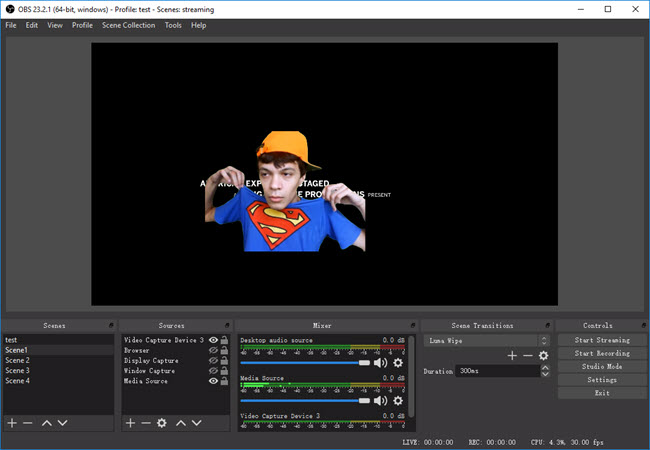Add a new scene with plus icon

point(12,424)
